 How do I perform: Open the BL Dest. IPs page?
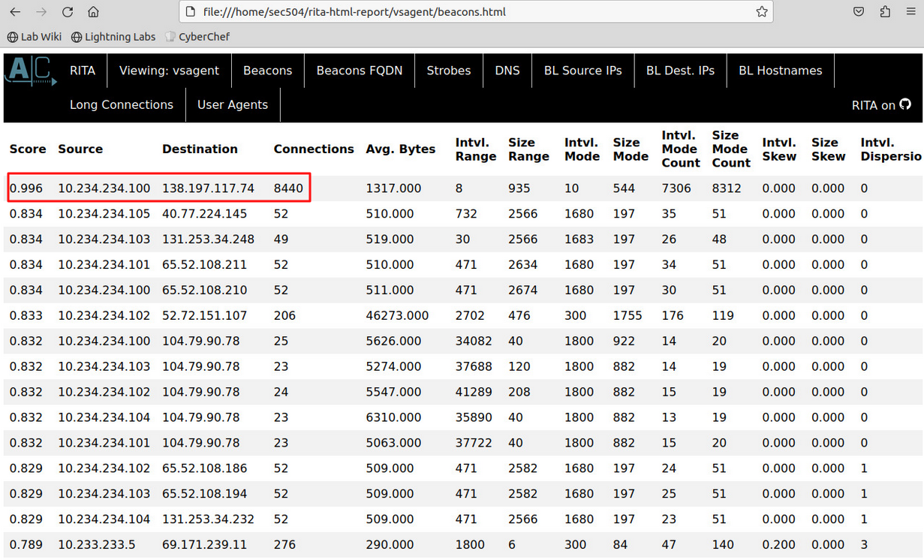click(x=681, y=71)
